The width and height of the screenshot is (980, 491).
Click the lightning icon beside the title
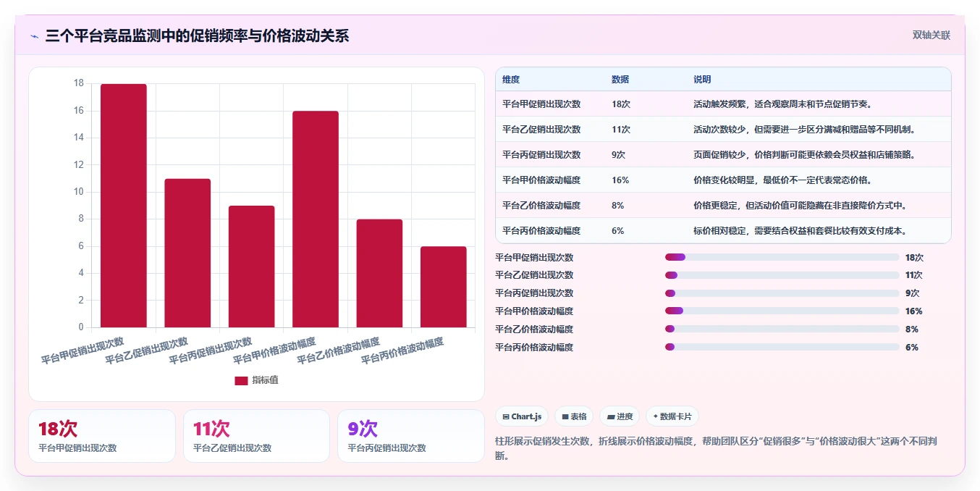pos(35,36)
